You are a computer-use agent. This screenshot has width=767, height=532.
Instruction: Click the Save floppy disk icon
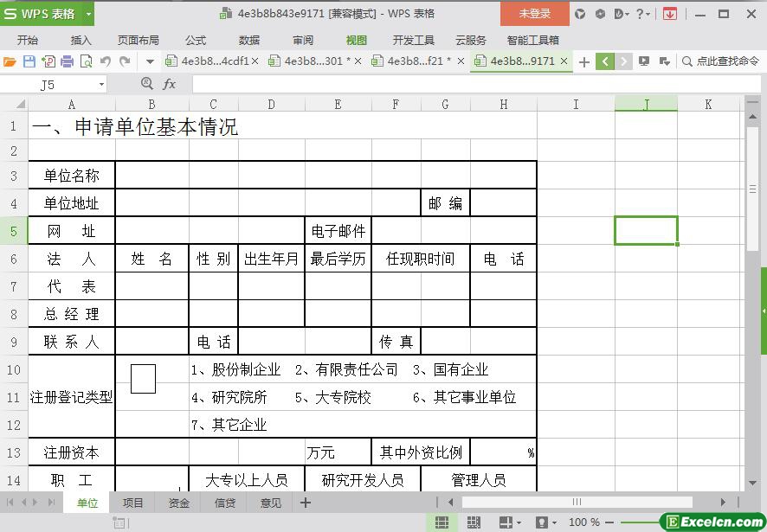(29, 61)
